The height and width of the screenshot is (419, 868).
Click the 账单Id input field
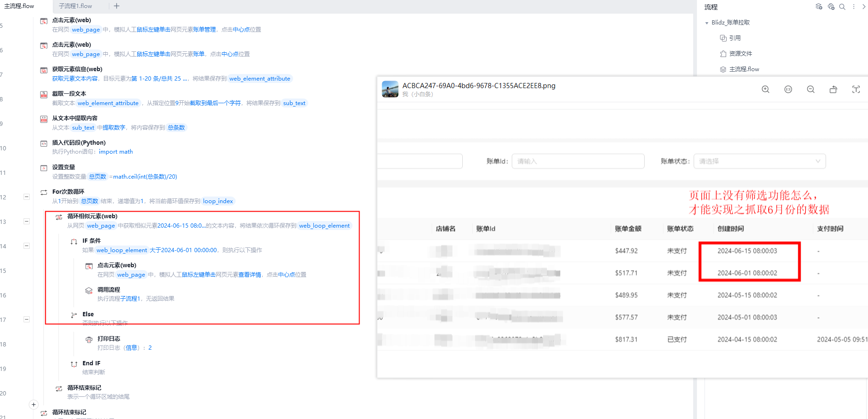(x=578, y=161)
